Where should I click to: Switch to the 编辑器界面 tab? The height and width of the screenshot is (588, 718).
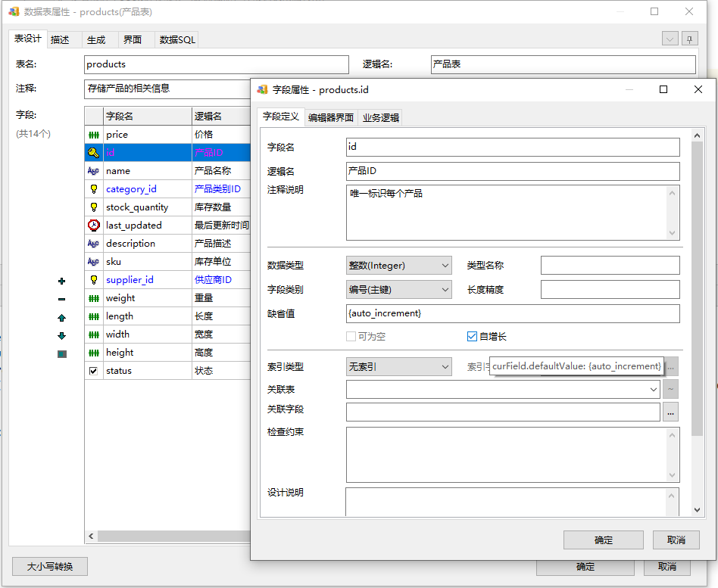(x=330, y=117)
